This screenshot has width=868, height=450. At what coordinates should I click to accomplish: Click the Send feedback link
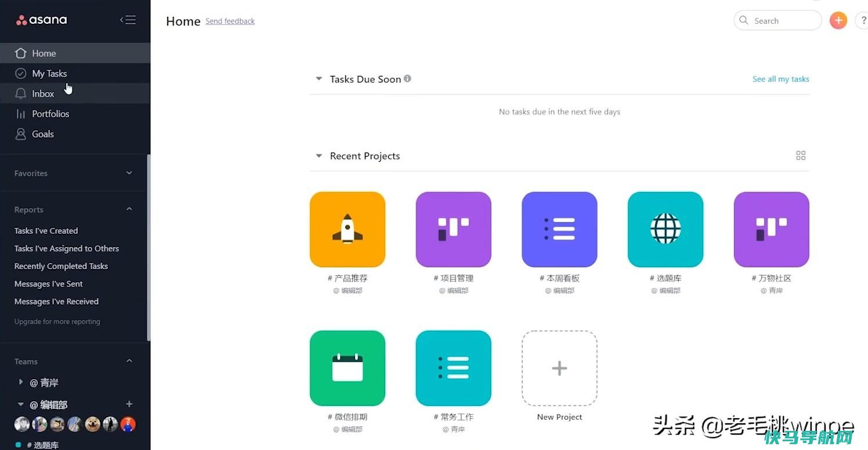pyautogui.click(x=230, y=21)
